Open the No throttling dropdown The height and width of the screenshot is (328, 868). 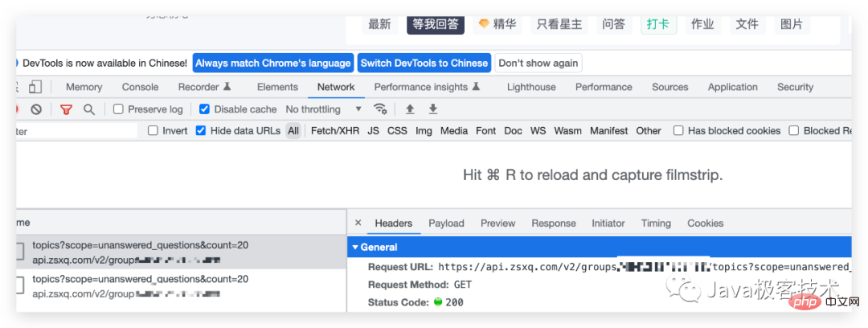pyautogui.click(x=324, y=109)
